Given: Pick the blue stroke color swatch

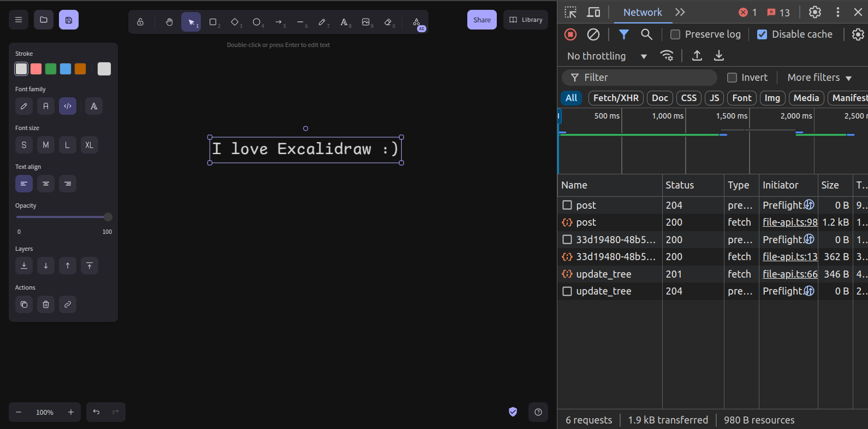Looking at the screenshot, I should click(66, 69).
